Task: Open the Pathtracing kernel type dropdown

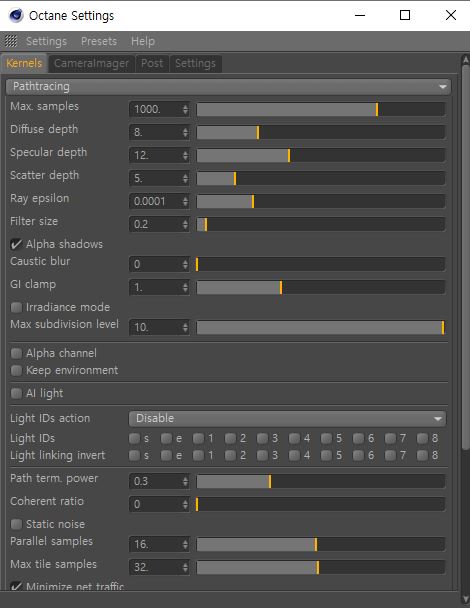Action: coord(228,87)
